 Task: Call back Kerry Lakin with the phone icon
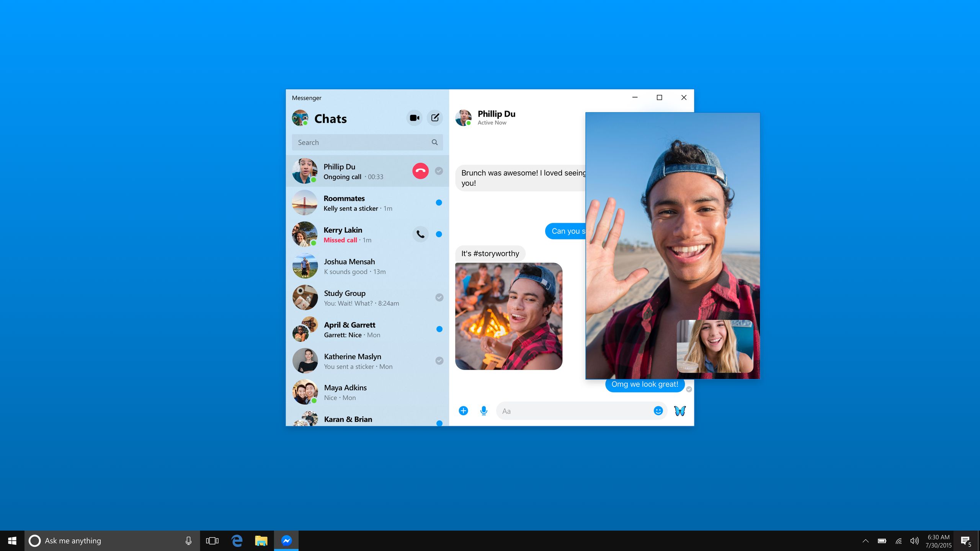point(420,234)
